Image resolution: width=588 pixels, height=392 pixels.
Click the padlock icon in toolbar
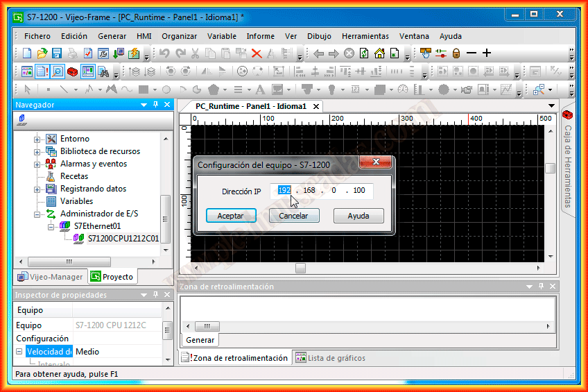[456, 53]
